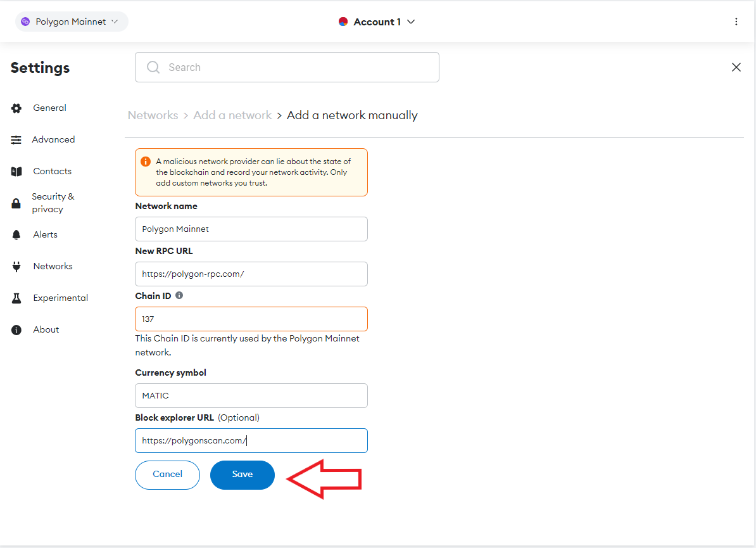Open the three-dot account options menu
The width and height of the screenshot is (756, 548).
(736, 22)
